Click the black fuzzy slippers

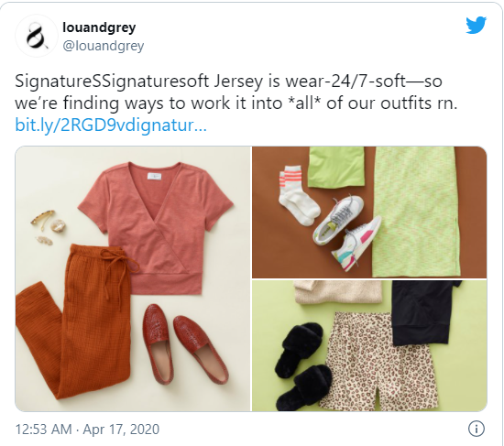coord(302,366)
